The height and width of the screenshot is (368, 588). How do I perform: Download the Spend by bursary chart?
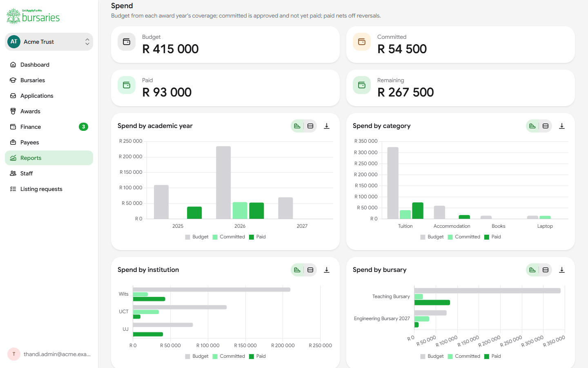562,270
